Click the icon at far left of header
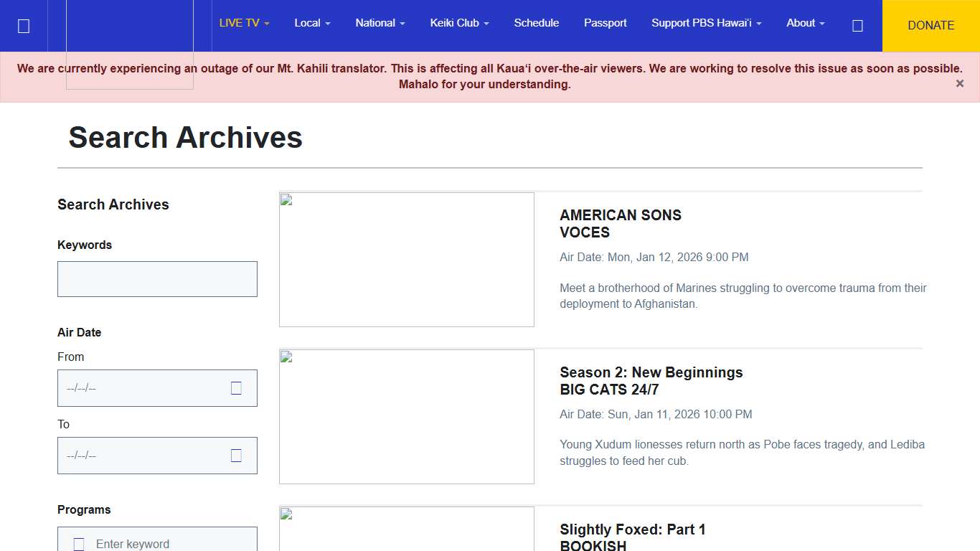The image size is (980, 551). point(24,26)
